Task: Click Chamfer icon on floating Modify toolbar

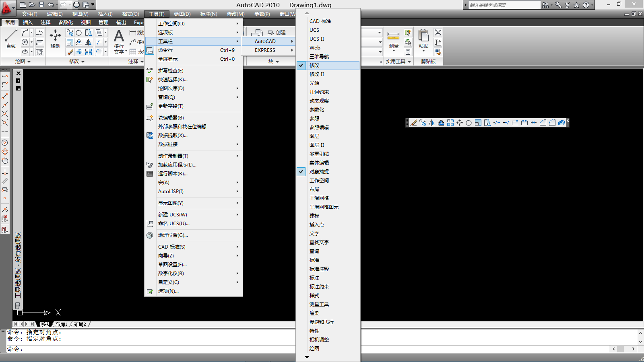Action: pyautogui.click(x=543, y=123)
